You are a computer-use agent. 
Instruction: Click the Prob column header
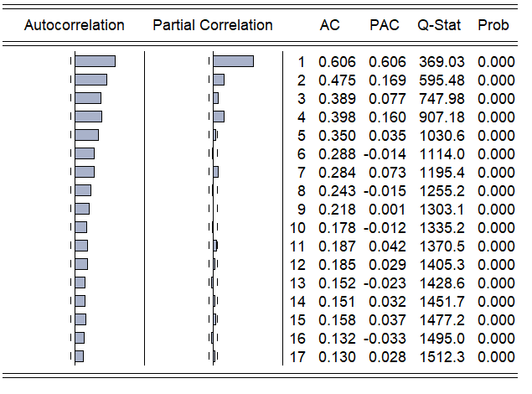tap(493, 25)
